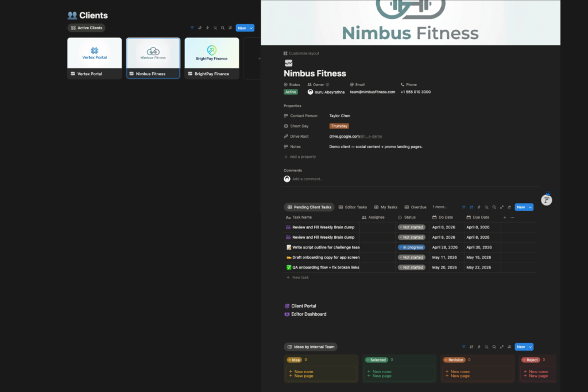This screenshot has width=588, height=392.
Task: Open the In progress status of script outline task
Action: click(411, 247)
